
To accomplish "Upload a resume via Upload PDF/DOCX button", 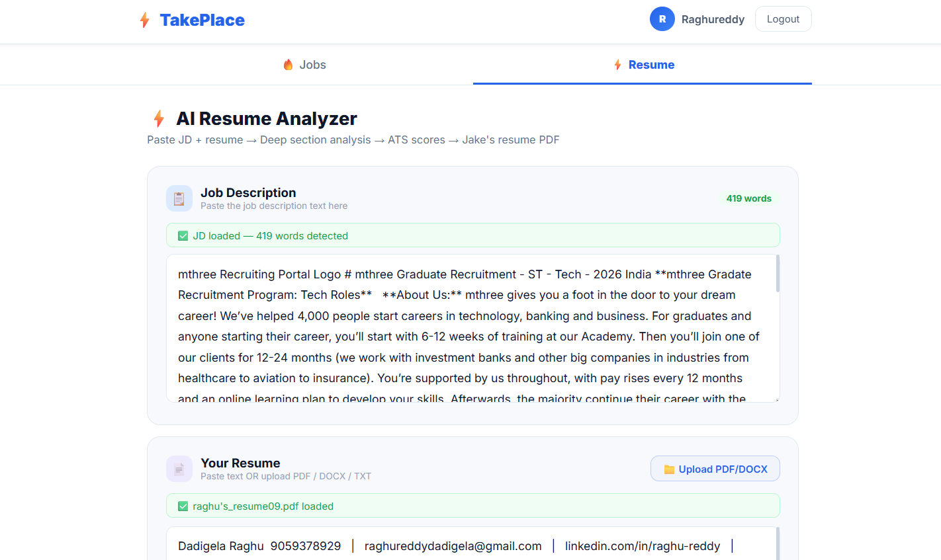I will [715, 469].
